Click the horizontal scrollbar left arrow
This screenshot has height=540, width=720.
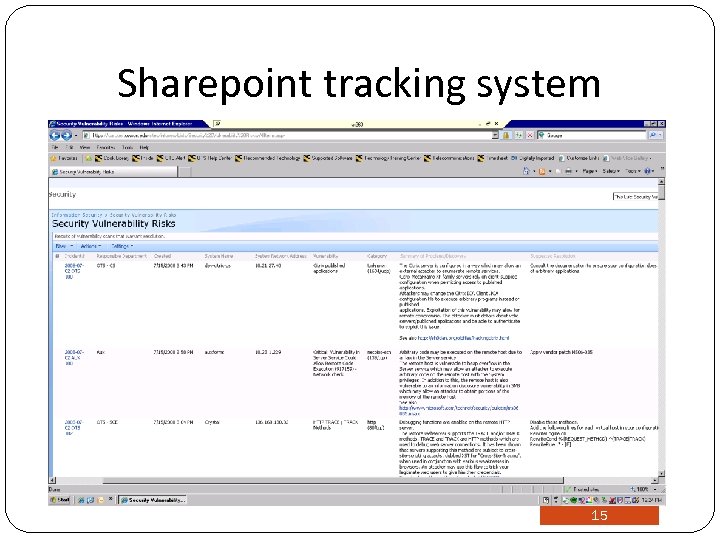coord(52,481)
